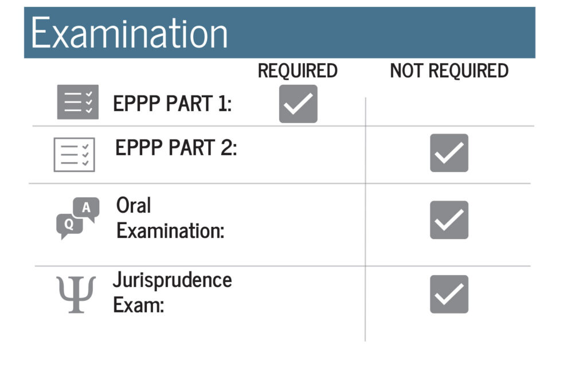Select the Oral Examination label
Image resolution: width=587 pixels, height=392 pixels.
point(170,218)
